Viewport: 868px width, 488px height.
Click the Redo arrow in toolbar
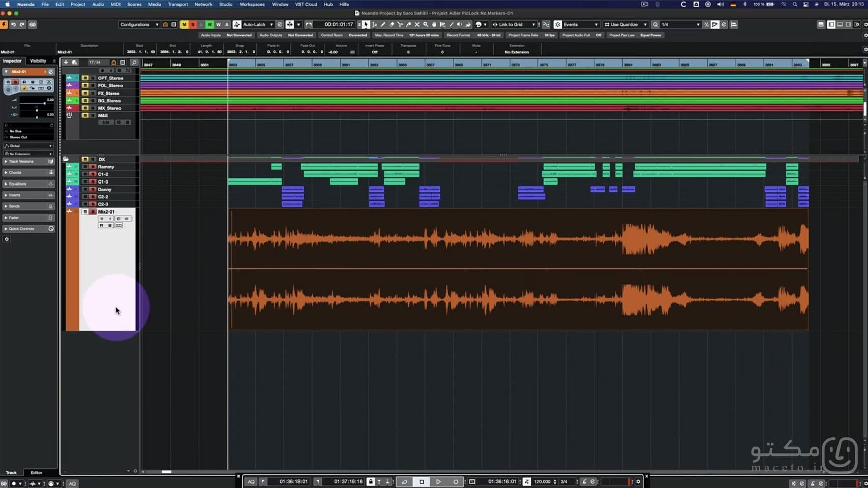pos(22,24)
